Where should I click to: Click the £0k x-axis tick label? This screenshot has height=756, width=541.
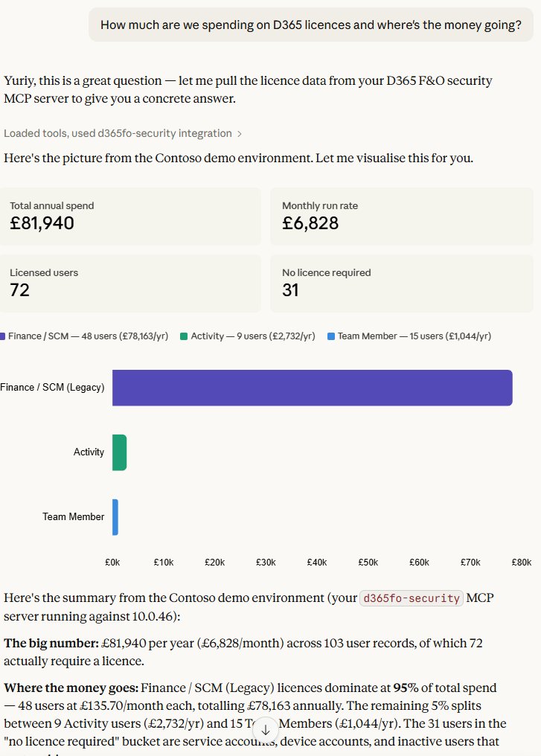point(112,563)
